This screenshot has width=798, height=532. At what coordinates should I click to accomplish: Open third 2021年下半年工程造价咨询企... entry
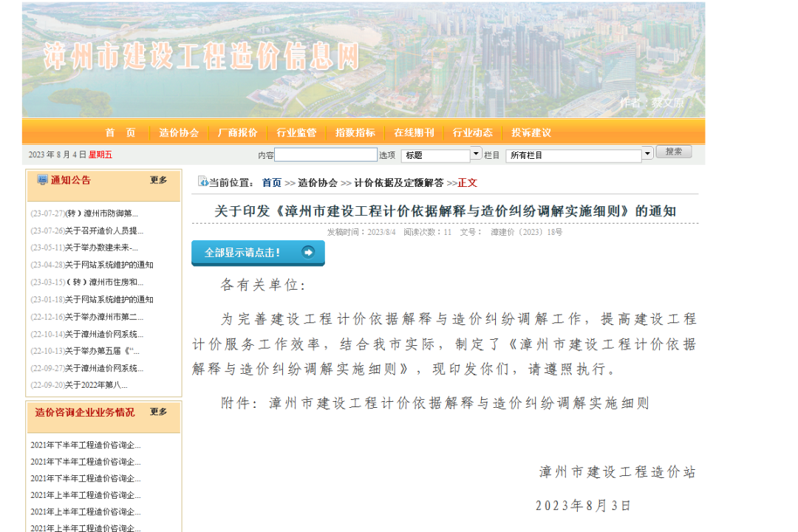coord(86,479)
